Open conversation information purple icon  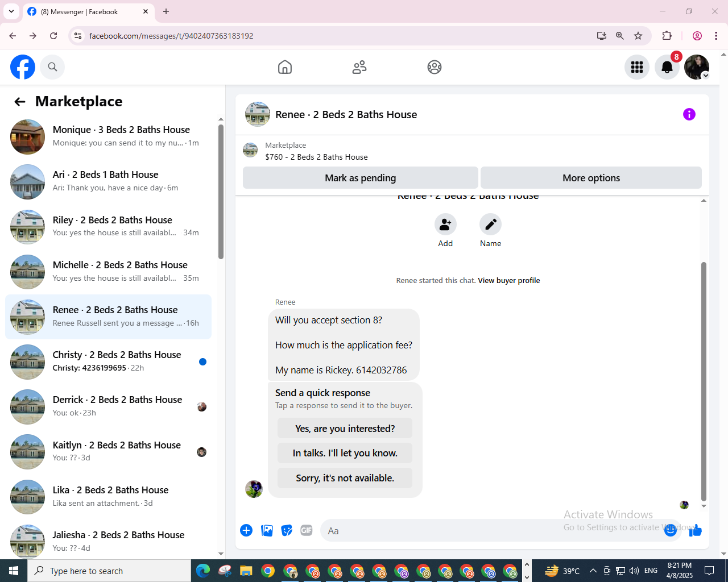click(689, 114)
